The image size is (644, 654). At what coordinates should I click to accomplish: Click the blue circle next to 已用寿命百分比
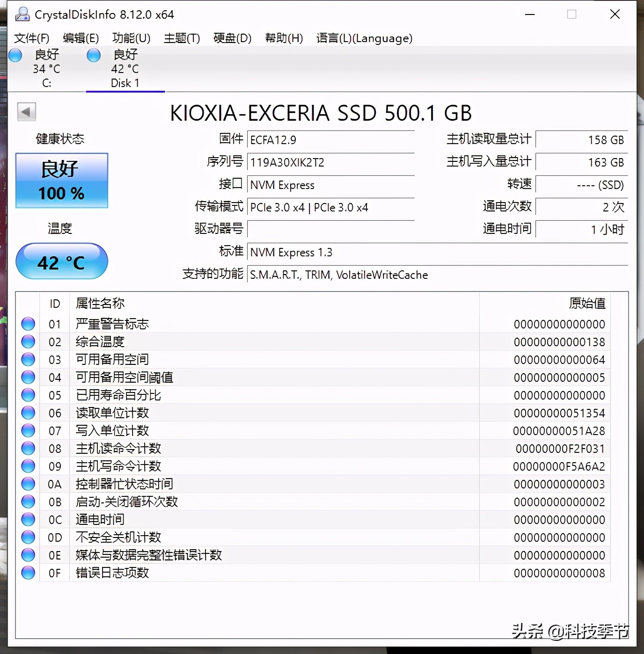pyautogui.click(x=28, y=394)
